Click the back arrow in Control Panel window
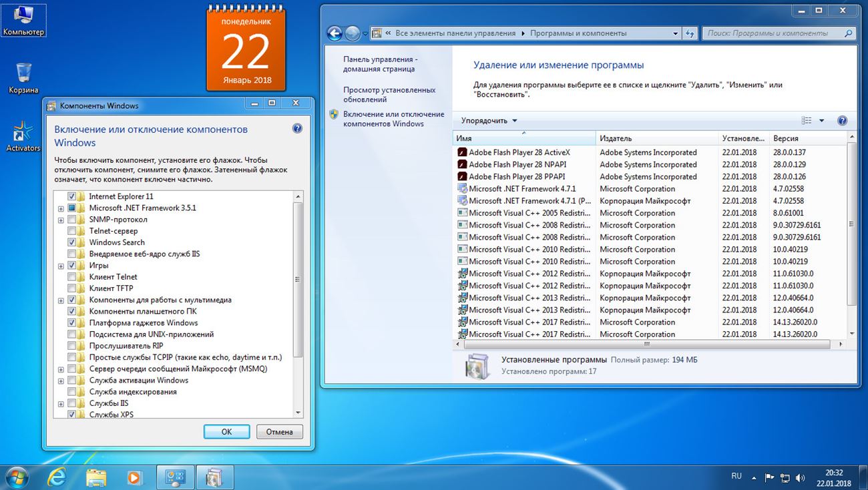The image size is (868, 490). click(x=335, y=33)
